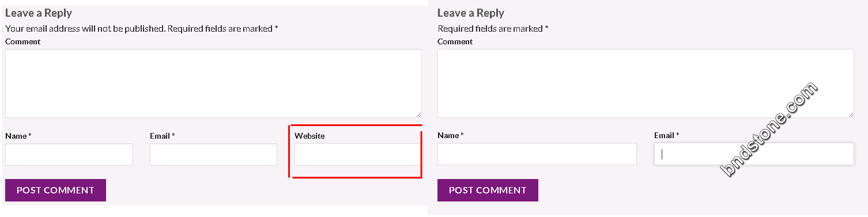This screenshot has height=217, width=868.
Task: Click the Comment text area in right form
Action: coord(646,83)
